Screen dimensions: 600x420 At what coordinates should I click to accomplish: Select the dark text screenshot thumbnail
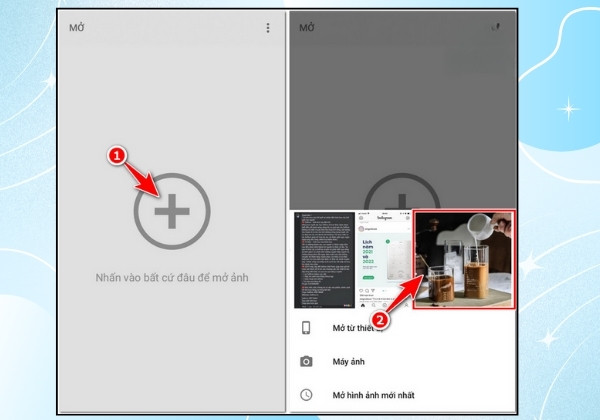(x=324, y=260)
